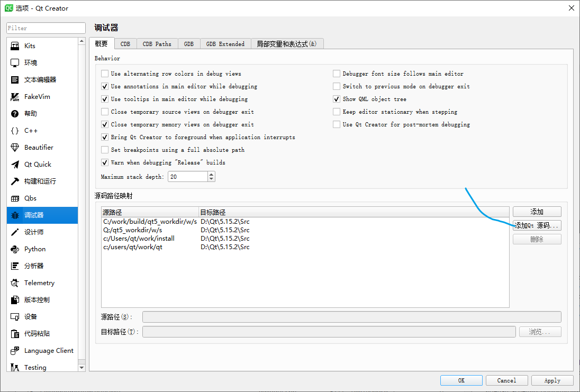The height and width of the screenshot is (392, 580).
Task: Select the Telemetry category icon
Action: (15, 283)
